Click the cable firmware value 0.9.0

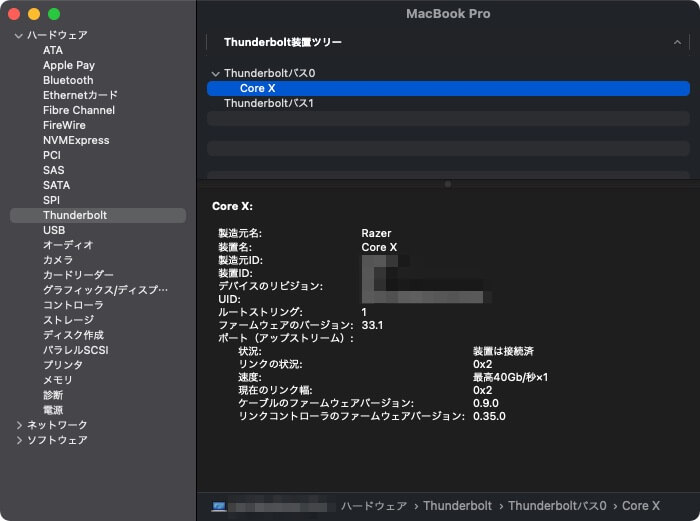(486, 403)
